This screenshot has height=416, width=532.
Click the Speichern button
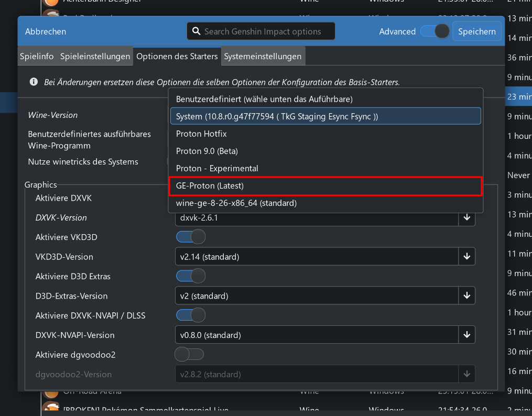(x=476, y=31)
